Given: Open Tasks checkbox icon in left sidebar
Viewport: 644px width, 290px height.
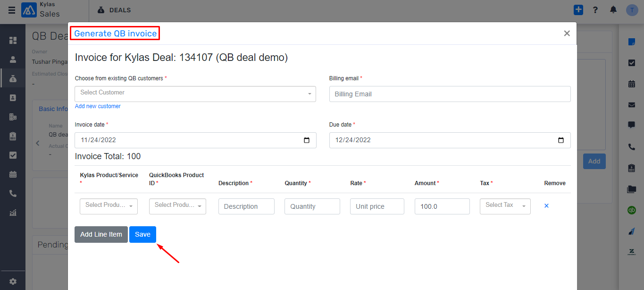Looking at the screenshot, I should pos(13,155).
